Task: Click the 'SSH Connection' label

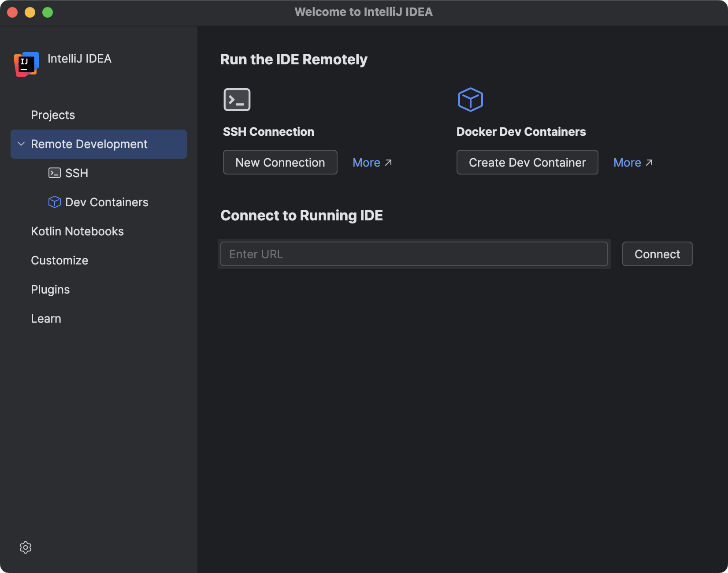Action: point(268,132)
